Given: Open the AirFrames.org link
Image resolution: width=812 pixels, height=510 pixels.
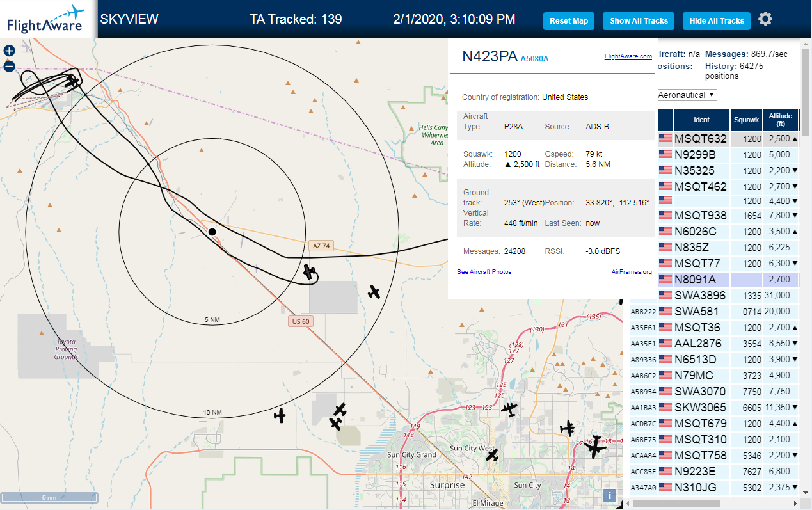Looking at the screenshot, I should [x=632, y=272].
